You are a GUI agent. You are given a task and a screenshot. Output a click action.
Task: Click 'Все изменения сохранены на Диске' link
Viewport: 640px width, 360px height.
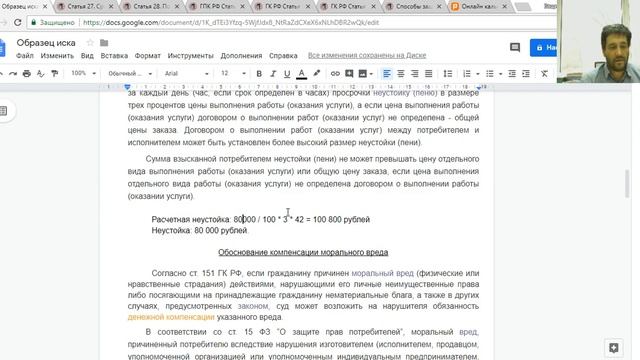[367, 56]
